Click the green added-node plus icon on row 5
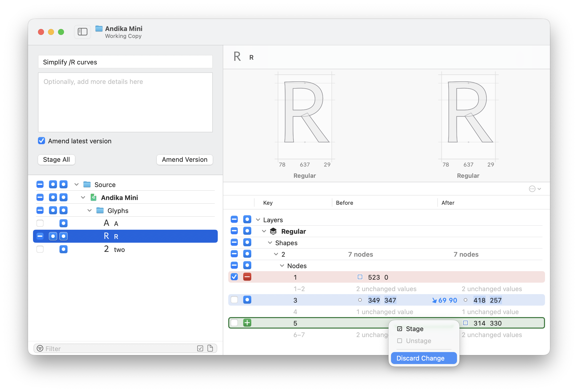 click(247, 323)
